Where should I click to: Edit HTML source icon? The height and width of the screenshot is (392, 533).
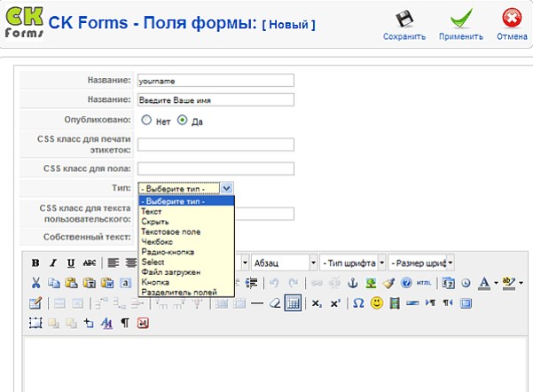(424, 283)
